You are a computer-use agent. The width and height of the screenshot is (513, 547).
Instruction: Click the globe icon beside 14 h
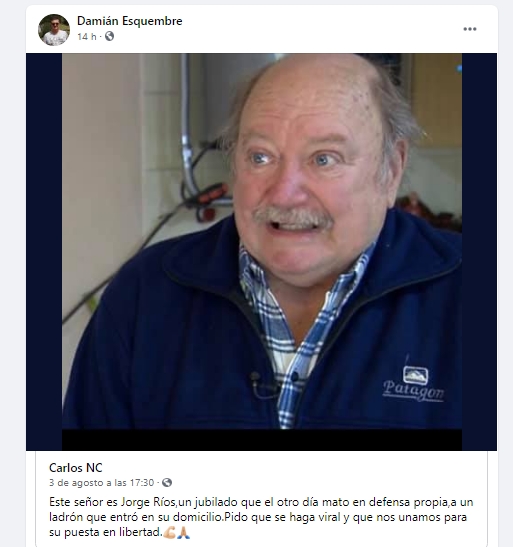(109, 36)
